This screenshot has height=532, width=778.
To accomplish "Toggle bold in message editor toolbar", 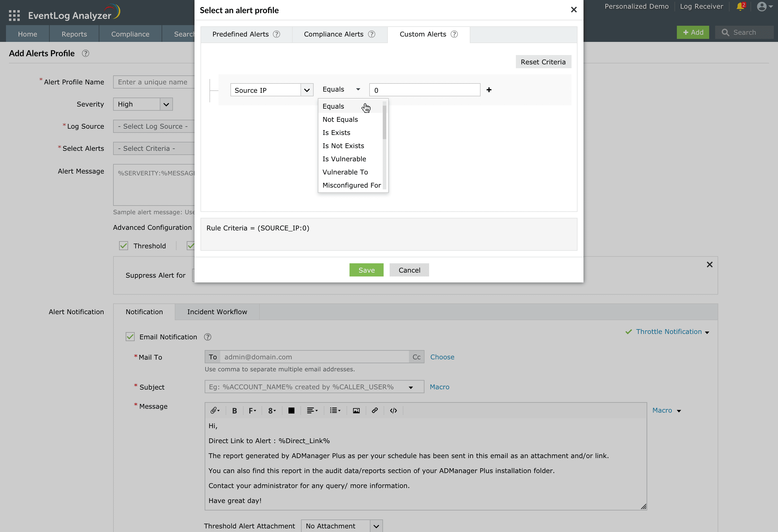I will coord(234,411).
